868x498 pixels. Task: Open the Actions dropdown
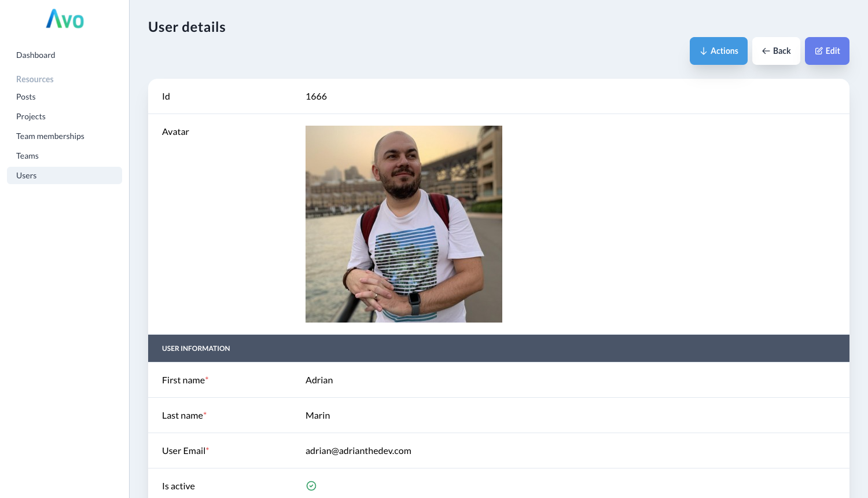tap(719, 51)
